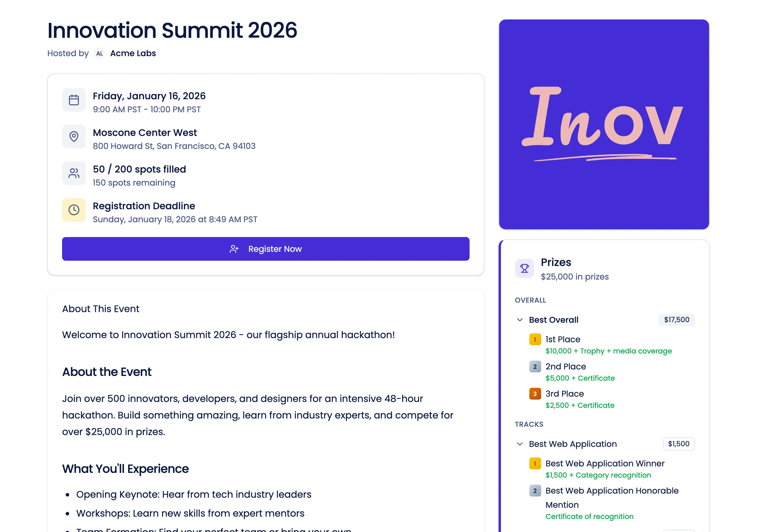Click the silver badge beside Honorable Mention
This screenshot has height=532, width=757.
point(535,491)
